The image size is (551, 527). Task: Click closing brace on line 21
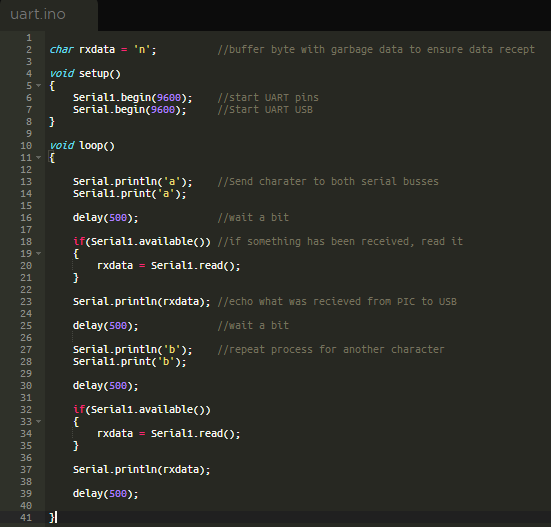76,278
